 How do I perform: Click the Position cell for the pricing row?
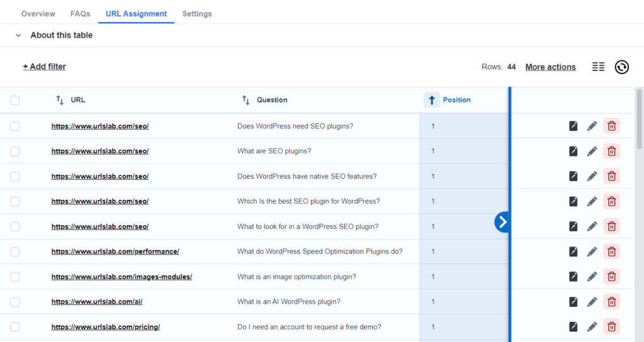464,327
